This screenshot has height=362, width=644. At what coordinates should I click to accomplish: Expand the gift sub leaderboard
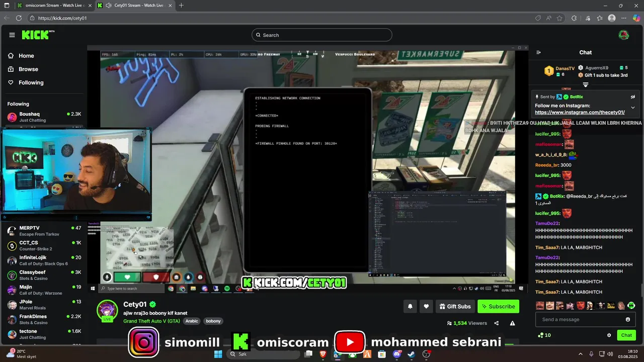[x=586, y=85]
